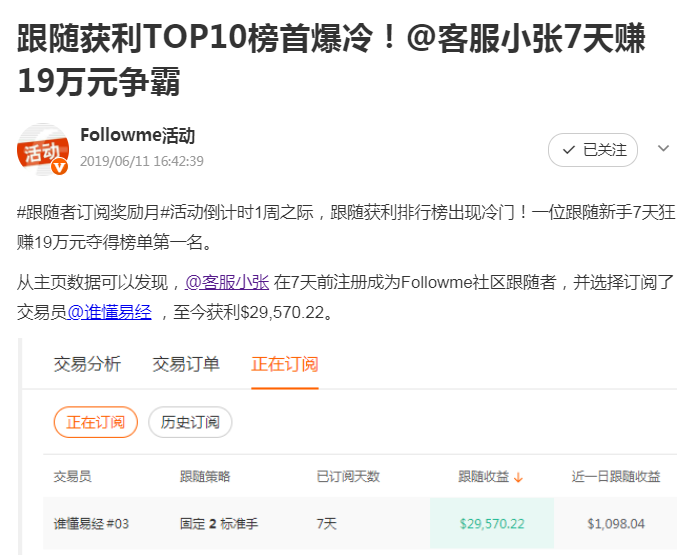Click the 谁懂易经 #03 trader cell
The height and width of the screenshot is (555, 694).
[x=91, y=524]
